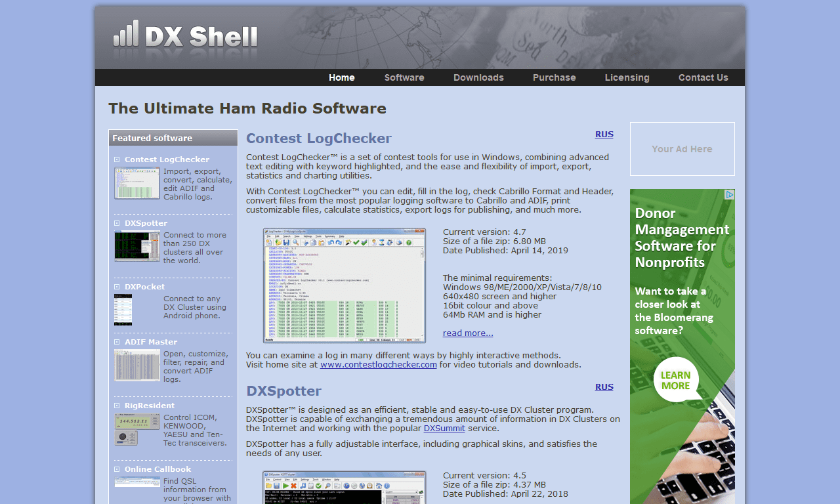Click the text Current version: 4.7
This screenshot has height=504, width=840.
[x=484, y=232]
